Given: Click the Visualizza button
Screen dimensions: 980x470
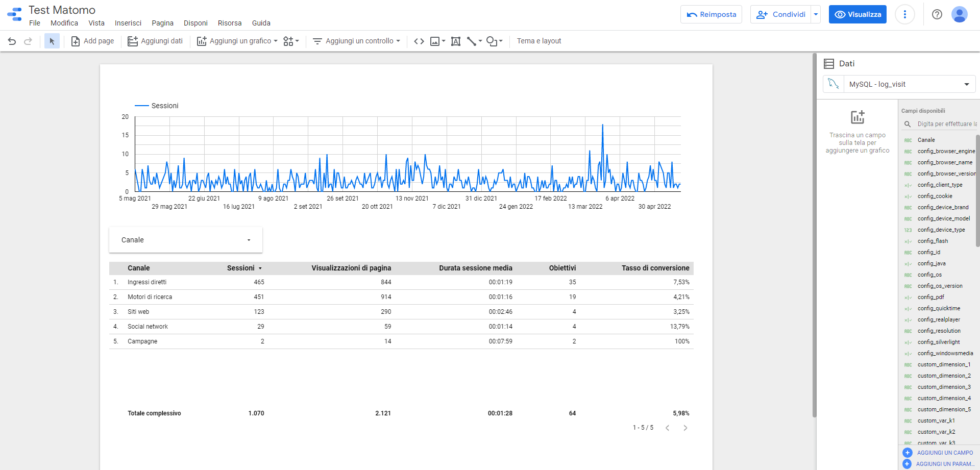Looking at the screenshot, I should tap(857, 14).
